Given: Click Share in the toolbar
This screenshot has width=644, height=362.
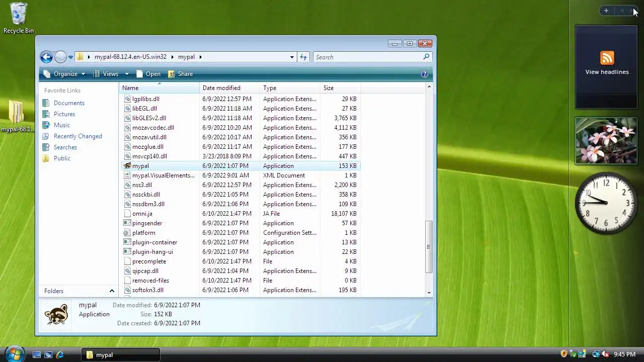Looking at the screenshot, I should point(180,74).
